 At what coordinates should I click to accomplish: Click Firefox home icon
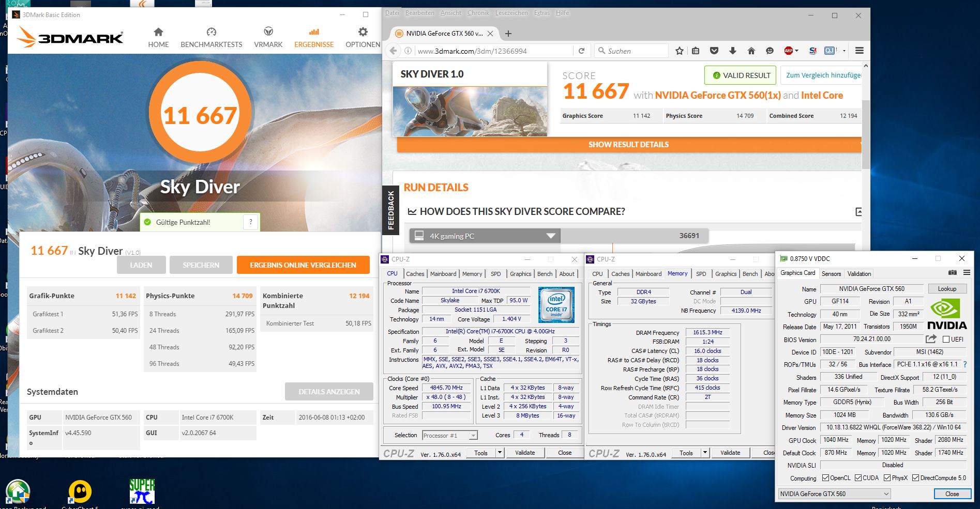coord(751,51)
